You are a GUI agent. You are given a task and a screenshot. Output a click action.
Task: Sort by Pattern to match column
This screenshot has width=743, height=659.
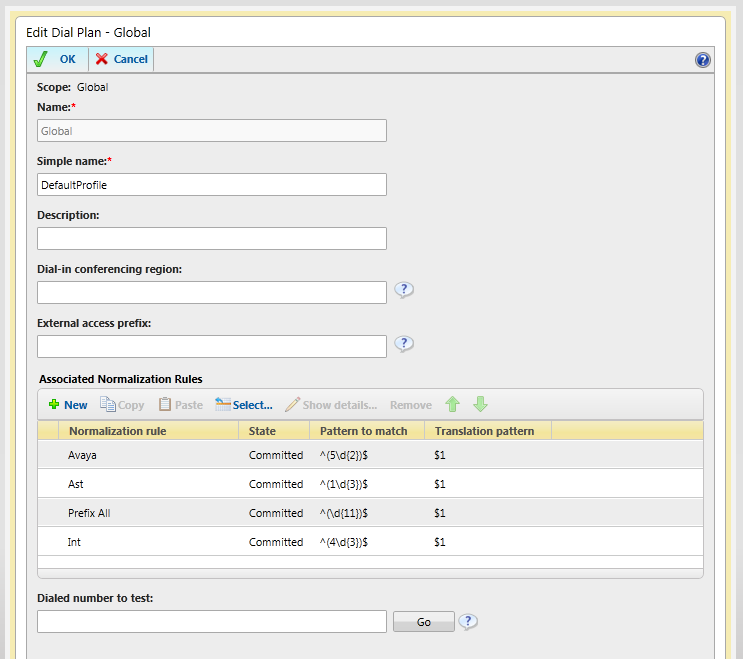364,431
